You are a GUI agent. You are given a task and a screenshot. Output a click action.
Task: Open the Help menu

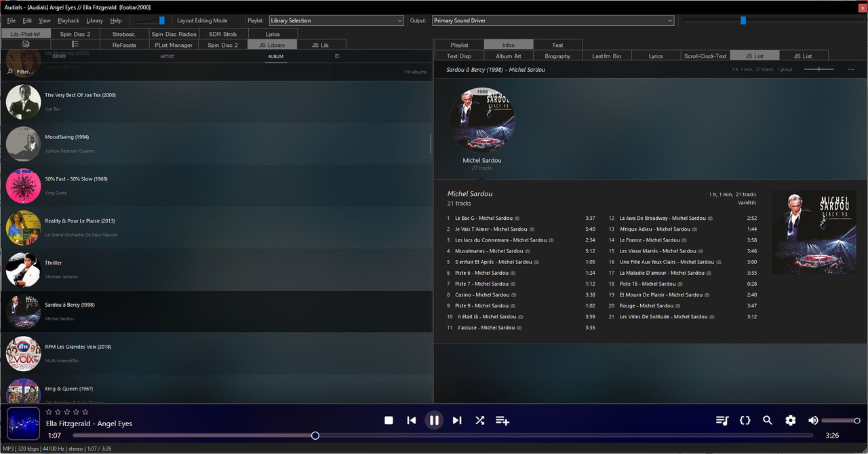pos(116,20)
